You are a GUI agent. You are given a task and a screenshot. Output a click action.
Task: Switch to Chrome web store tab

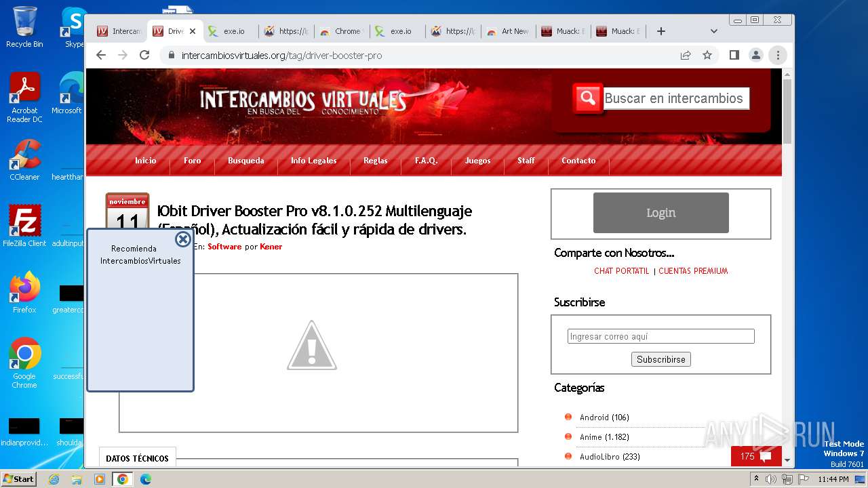[342, 31]
